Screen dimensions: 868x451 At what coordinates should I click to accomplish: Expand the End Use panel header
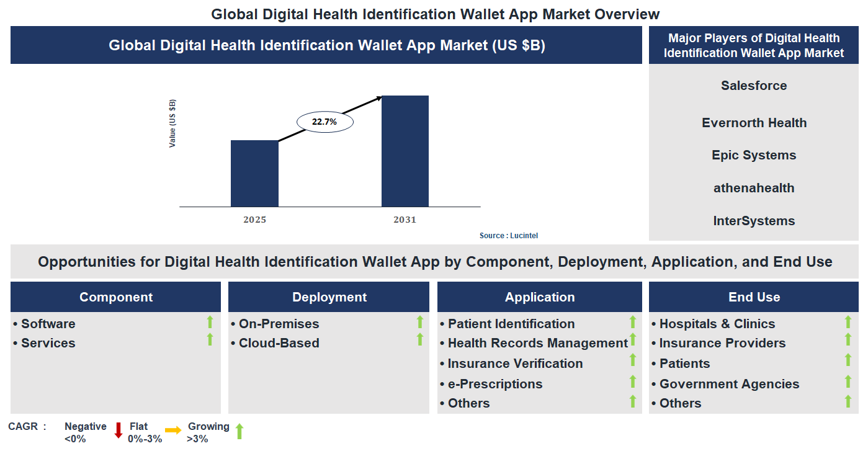(x=753, y=297)
